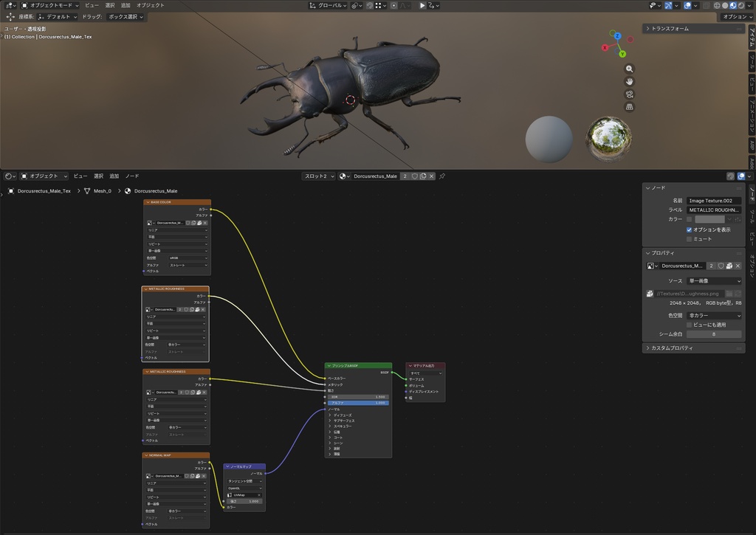Click the シーム余白 value field 8
The height and width of the screenshot is (535, 756).
coord(714,334)
